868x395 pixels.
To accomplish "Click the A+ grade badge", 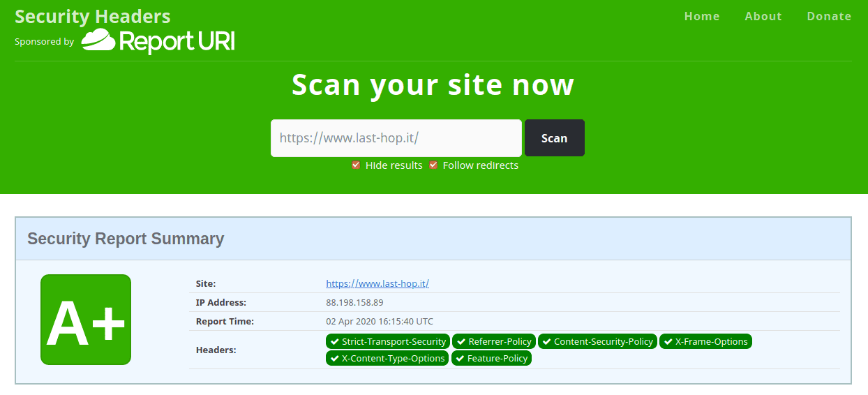I will pos(86,320).
